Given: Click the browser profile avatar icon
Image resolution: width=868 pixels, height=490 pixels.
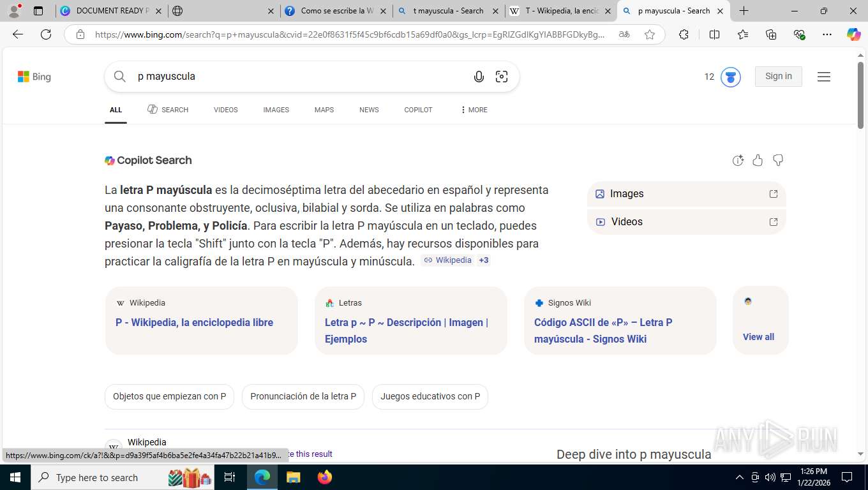Looking at the screenshot, I should click(14, 11).
